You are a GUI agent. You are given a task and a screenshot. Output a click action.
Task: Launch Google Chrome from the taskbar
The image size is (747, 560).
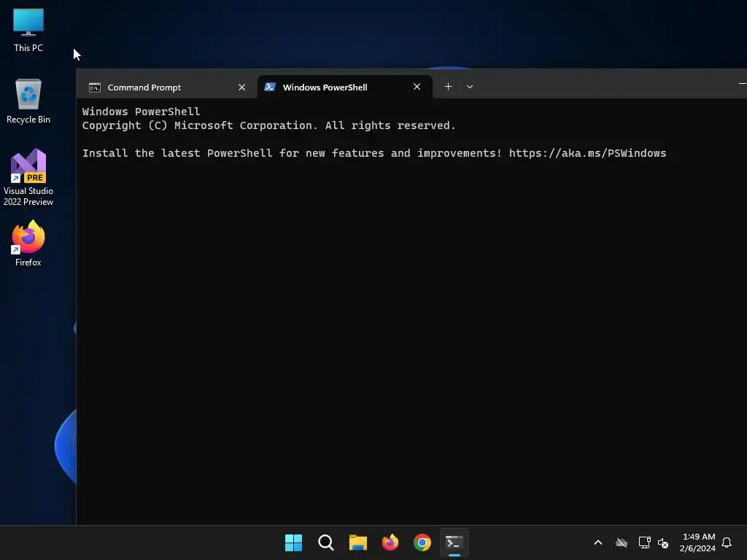422,542
